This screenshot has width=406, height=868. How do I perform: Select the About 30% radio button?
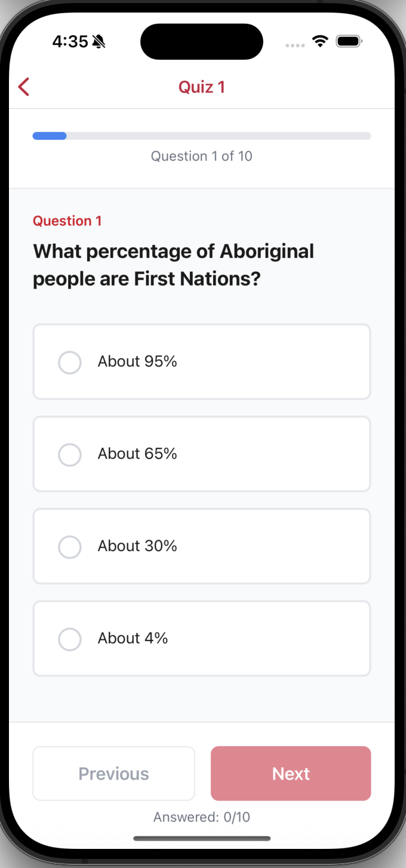click(x=70, y=547)
